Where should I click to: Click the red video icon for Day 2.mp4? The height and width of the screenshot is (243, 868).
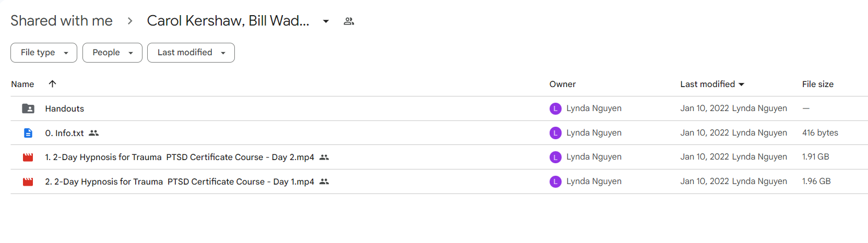28,157
